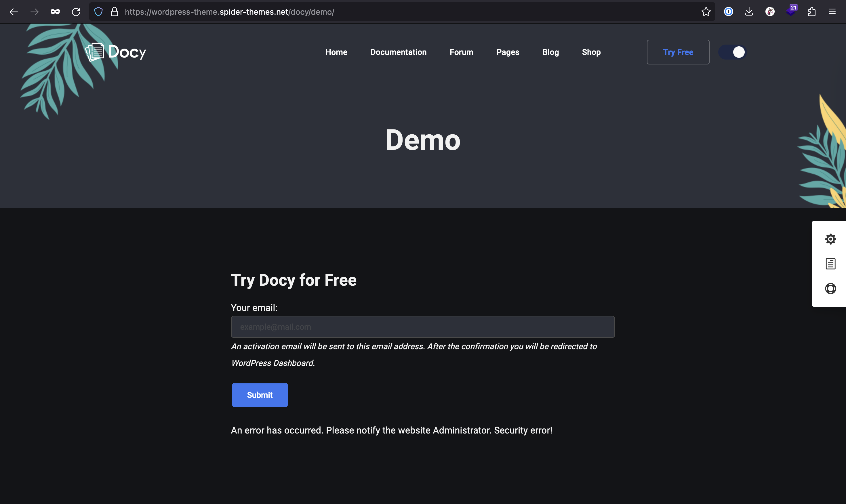The image size is (846, 504).
Task: Open the extensions puzzle icon
Action: pyautogui.click(x=811, y=12)
